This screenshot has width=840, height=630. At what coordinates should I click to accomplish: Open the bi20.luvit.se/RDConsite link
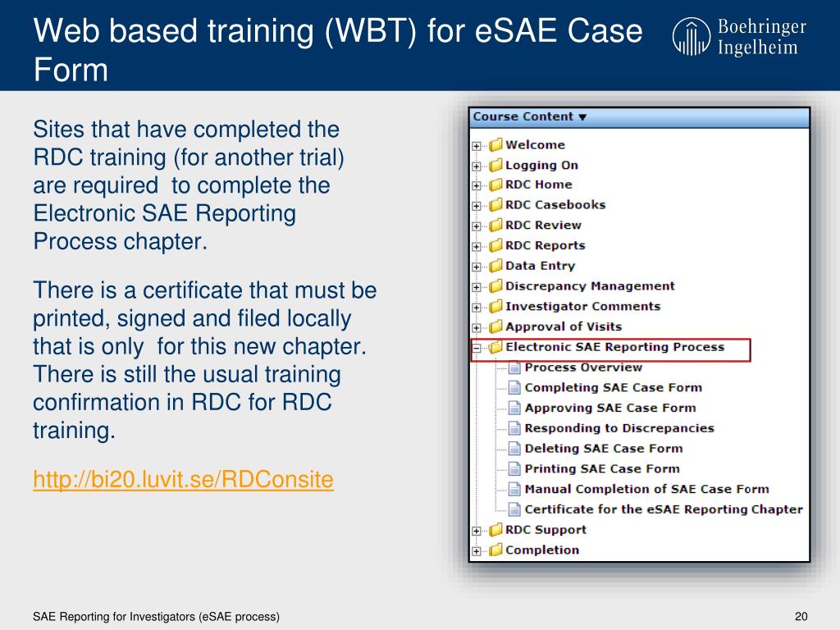[183, 479]
